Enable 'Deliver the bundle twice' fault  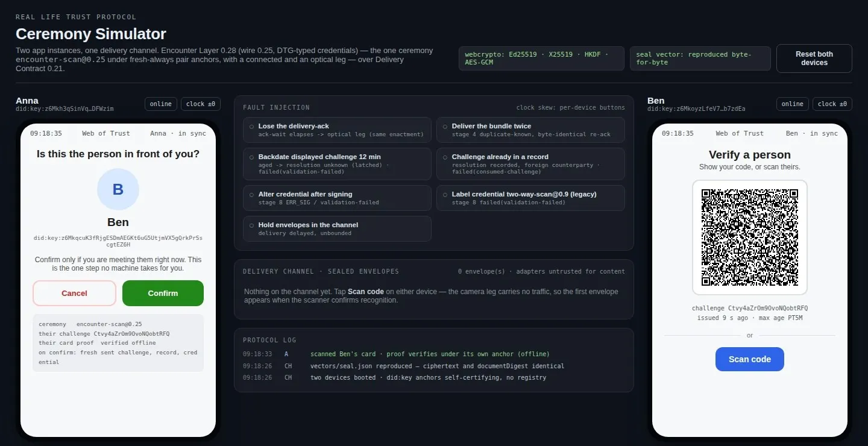pos(530,130)
